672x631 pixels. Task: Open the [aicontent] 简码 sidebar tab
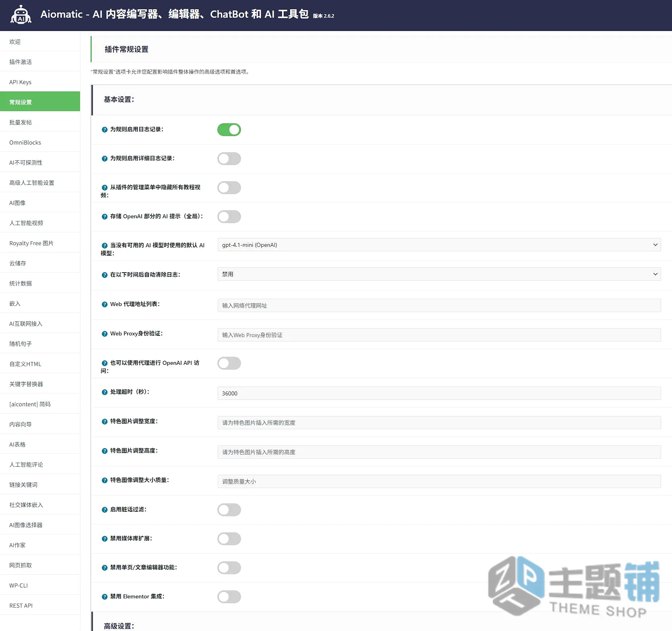(x=40, y=404)
